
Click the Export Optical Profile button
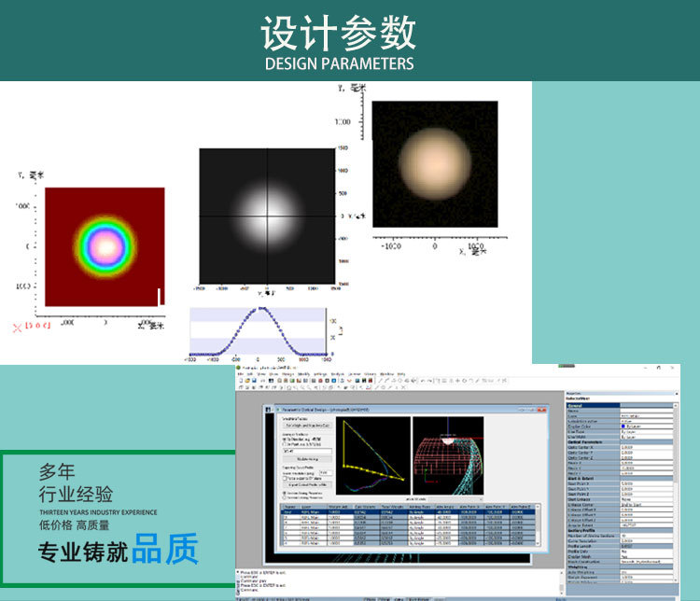307,484
